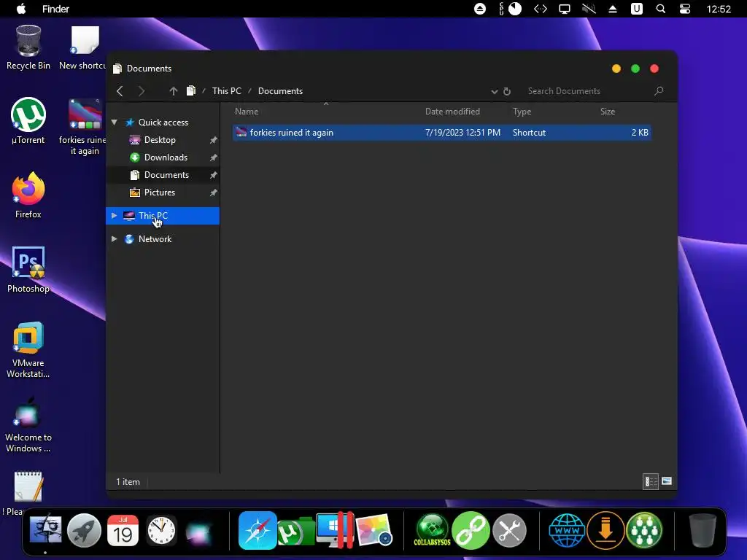
Task: Open Photoshop desktop shortcut
Action: point(28,270)
